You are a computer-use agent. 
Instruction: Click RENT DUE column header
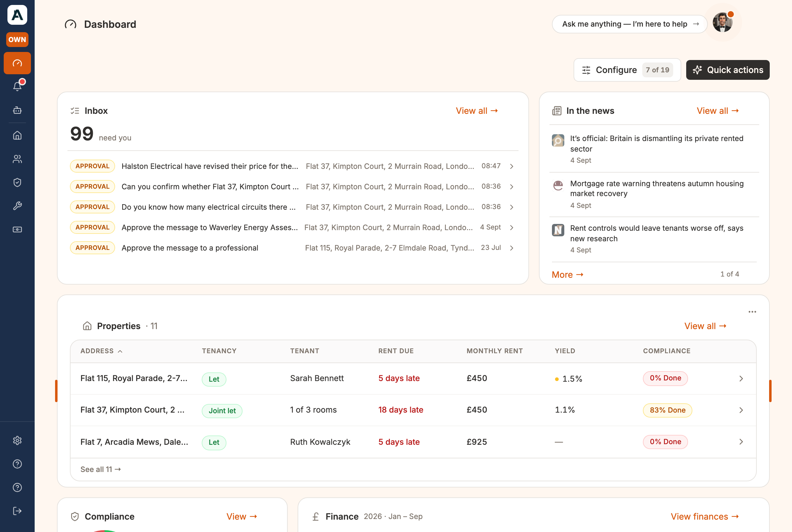click(x=396, y=351)
